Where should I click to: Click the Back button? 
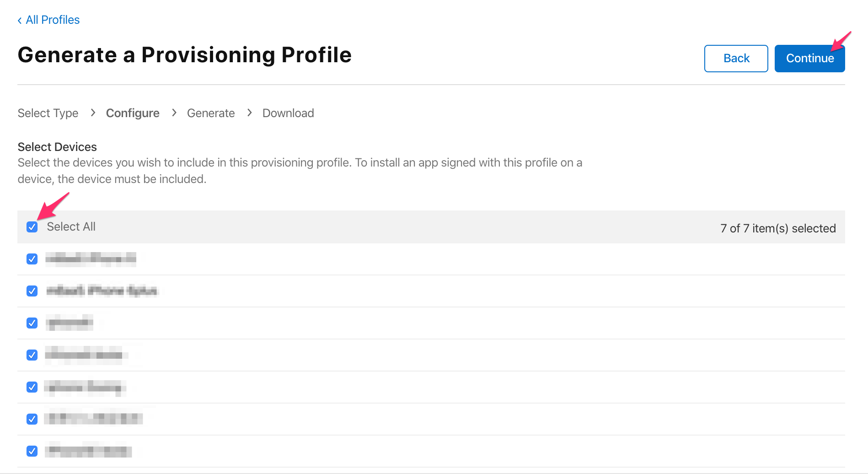point(736,59)
